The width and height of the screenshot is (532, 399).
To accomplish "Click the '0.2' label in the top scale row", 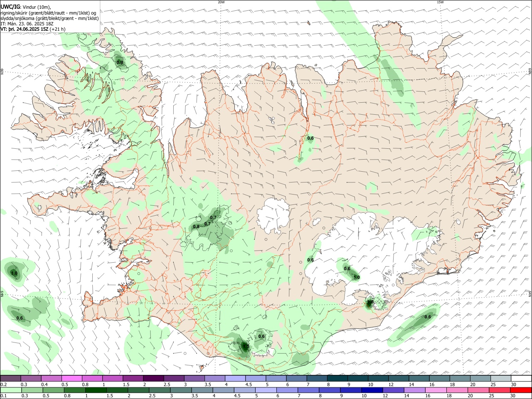I will point(3,384).
